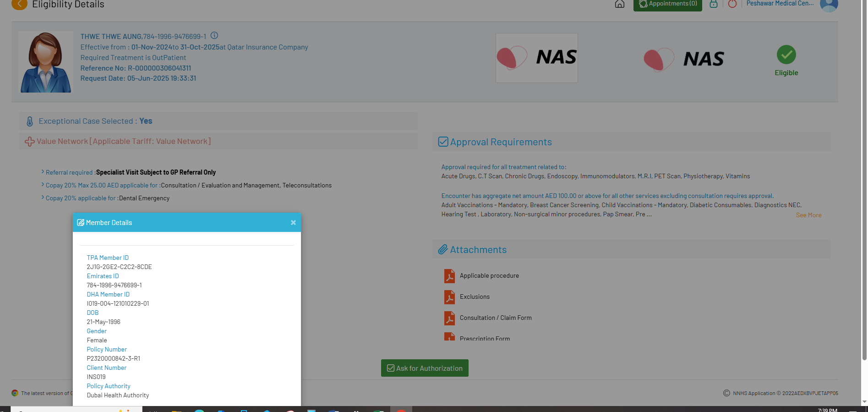Select TPA Member ID value 2J1G-2GE2-C2C2-8CDE
Viewport: 868px width, 412px height.
click(119, 267)
